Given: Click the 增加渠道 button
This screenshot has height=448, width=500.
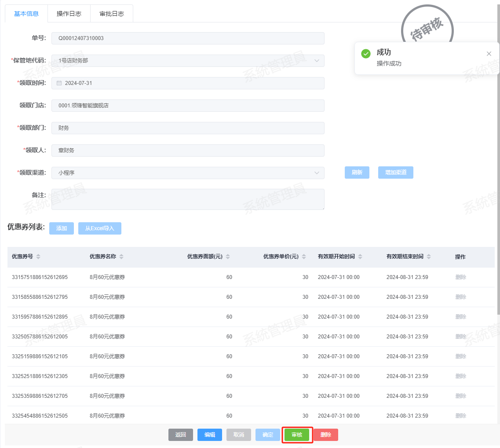Looking at the screenshot, I should click(x=396, y=173).
